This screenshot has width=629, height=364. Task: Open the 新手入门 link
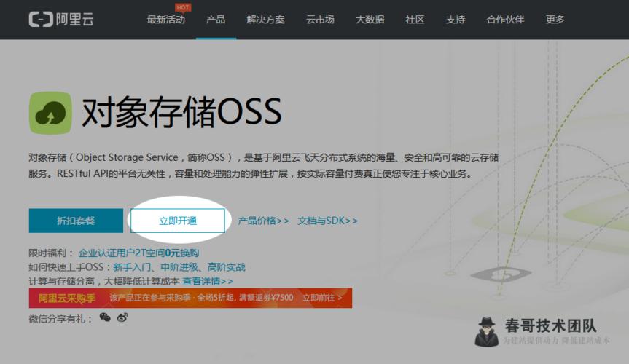click(132, 267)
